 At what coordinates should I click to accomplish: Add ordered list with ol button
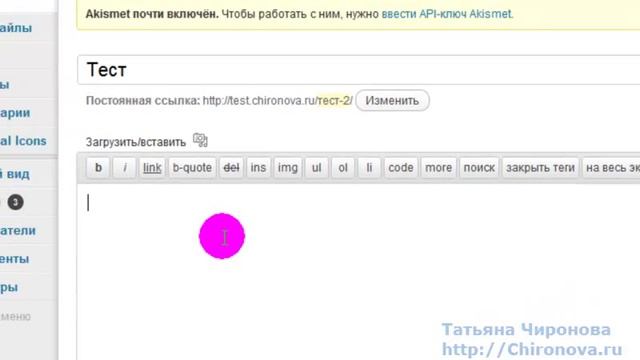pyautogui.click(x=343, y=168)
